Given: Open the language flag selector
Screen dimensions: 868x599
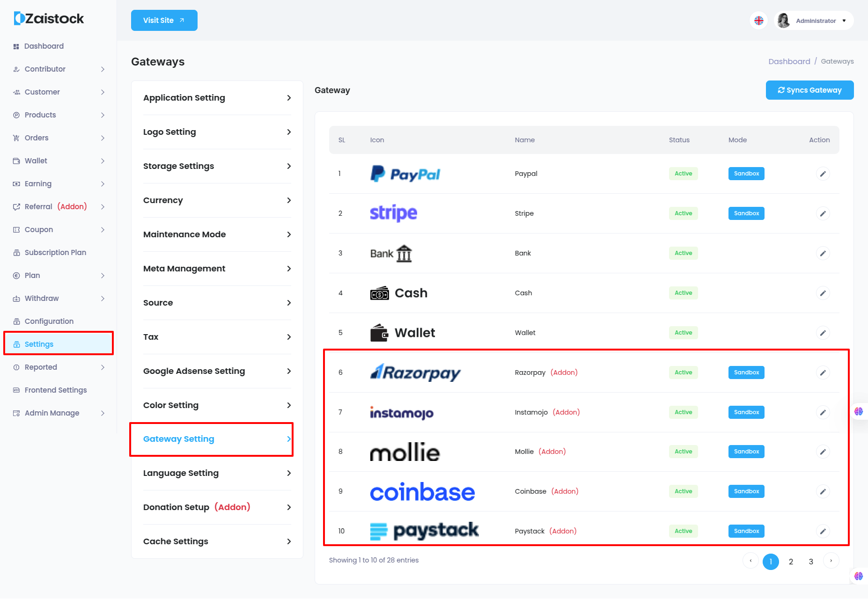Looking at the screenshot, I should (x=758, y=21).
